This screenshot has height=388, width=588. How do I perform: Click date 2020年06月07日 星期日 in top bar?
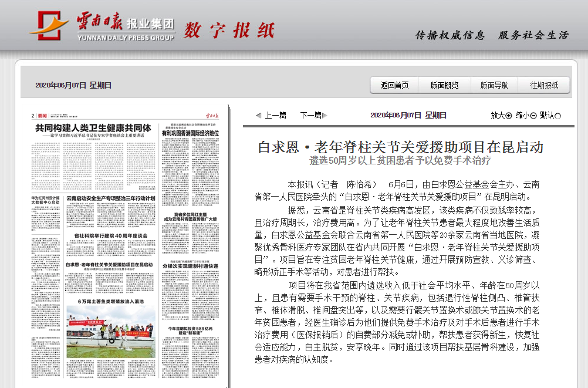coord(73,85)
